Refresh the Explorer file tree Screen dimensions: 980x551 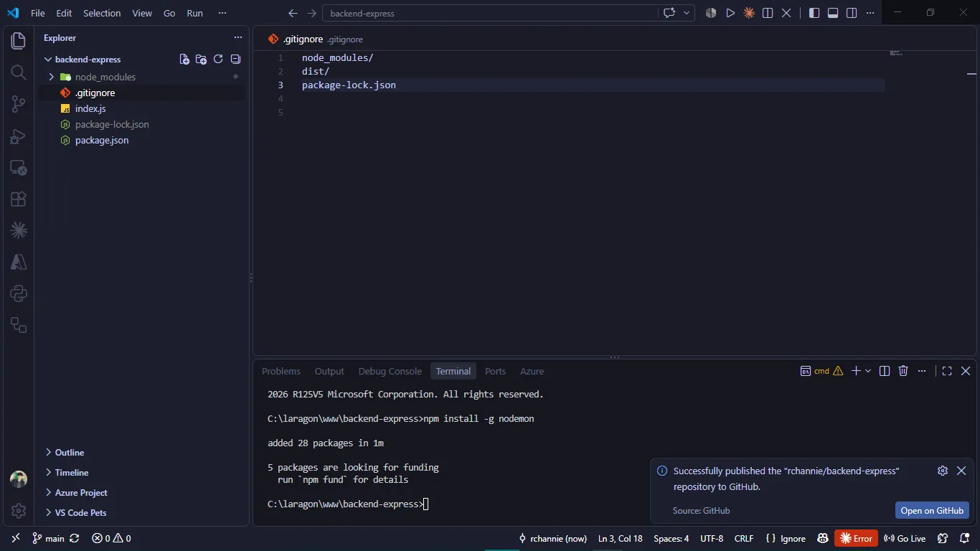[218, 60]
